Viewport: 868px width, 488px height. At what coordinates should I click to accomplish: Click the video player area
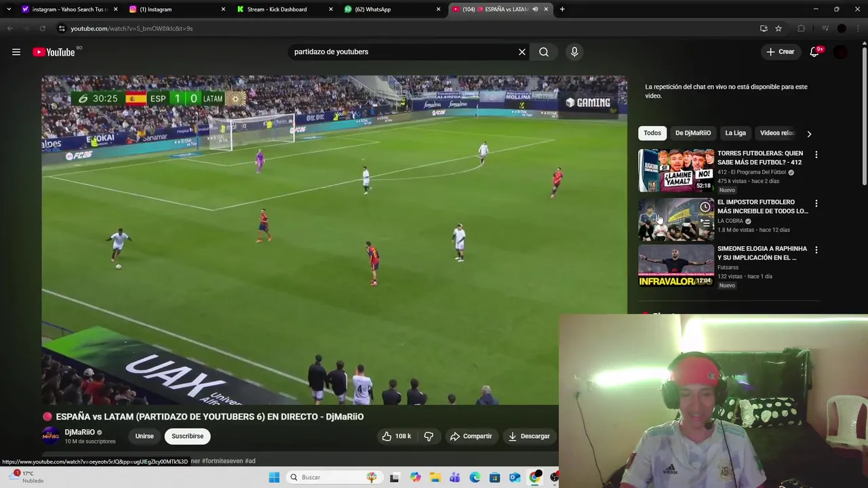[334, 240]
